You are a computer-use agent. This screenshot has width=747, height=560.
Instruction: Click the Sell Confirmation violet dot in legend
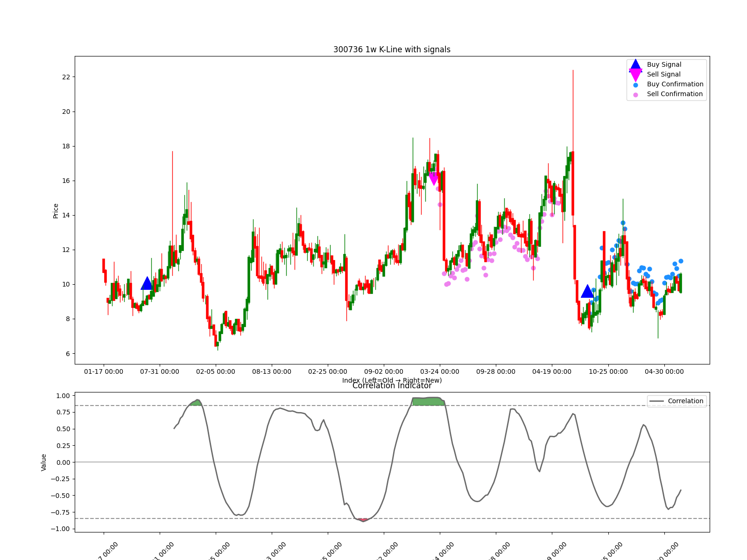tap(635, 95)
